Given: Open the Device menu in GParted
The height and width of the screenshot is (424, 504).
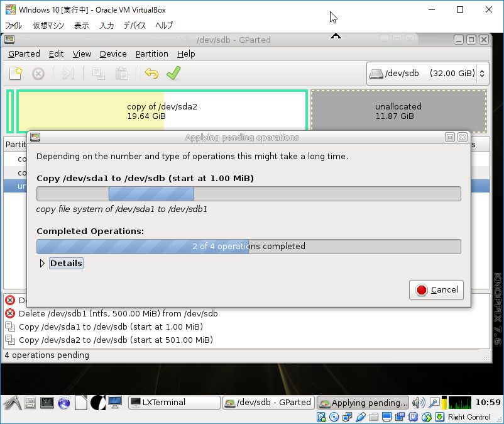Looking at the screenshot, I should tap(113, 53).
